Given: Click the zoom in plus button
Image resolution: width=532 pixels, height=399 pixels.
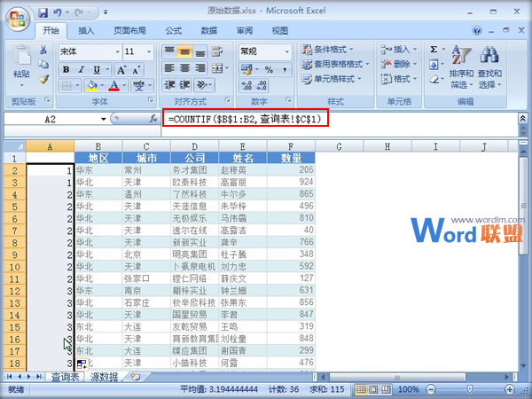Looking at the screenshot, I should [509, 389].
